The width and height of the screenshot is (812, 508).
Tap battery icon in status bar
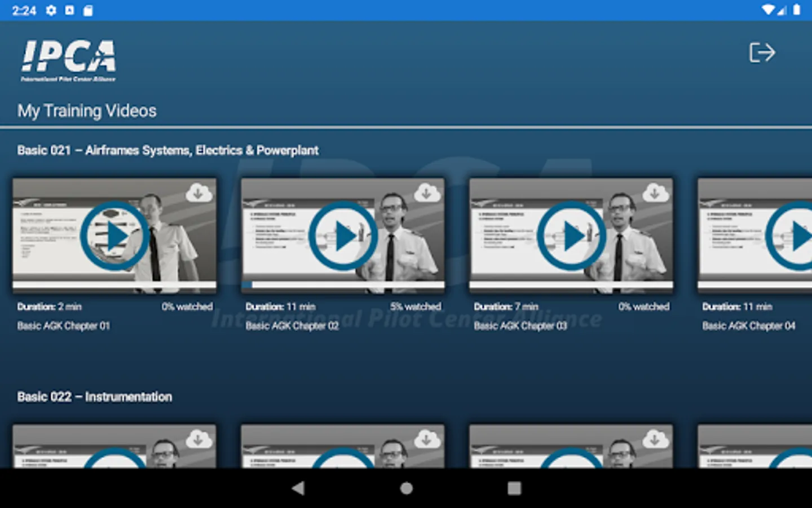[x=797, y=10]
